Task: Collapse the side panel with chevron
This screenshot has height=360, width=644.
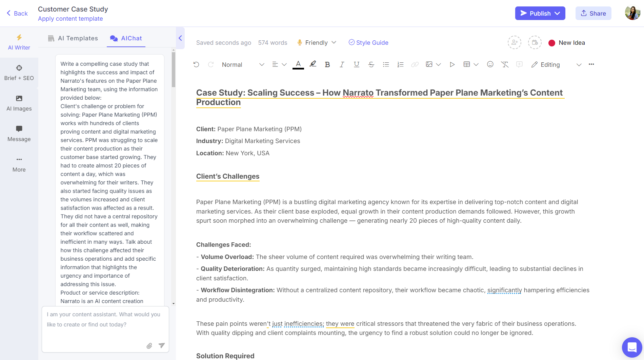Action: pos(180,38)
